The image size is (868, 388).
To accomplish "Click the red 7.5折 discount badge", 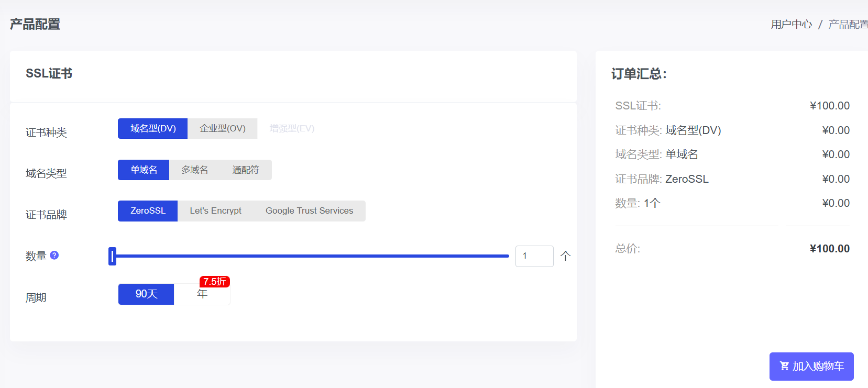I will [214, 282].
